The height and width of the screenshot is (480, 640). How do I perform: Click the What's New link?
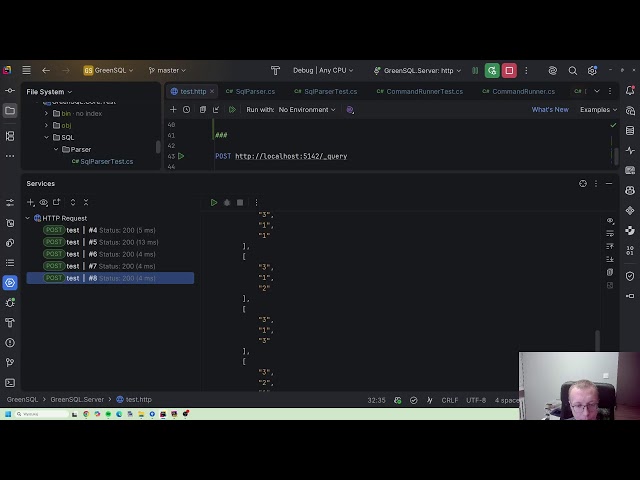tap(550, 109)
